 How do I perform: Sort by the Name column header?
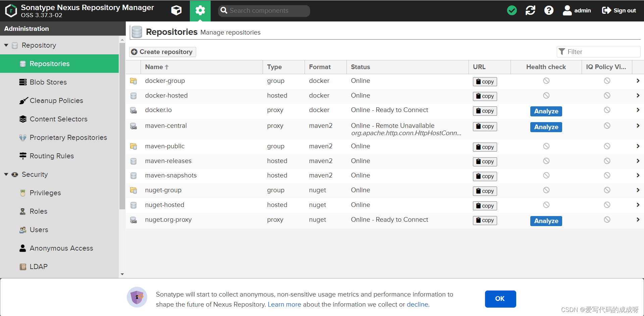(202, 67)
